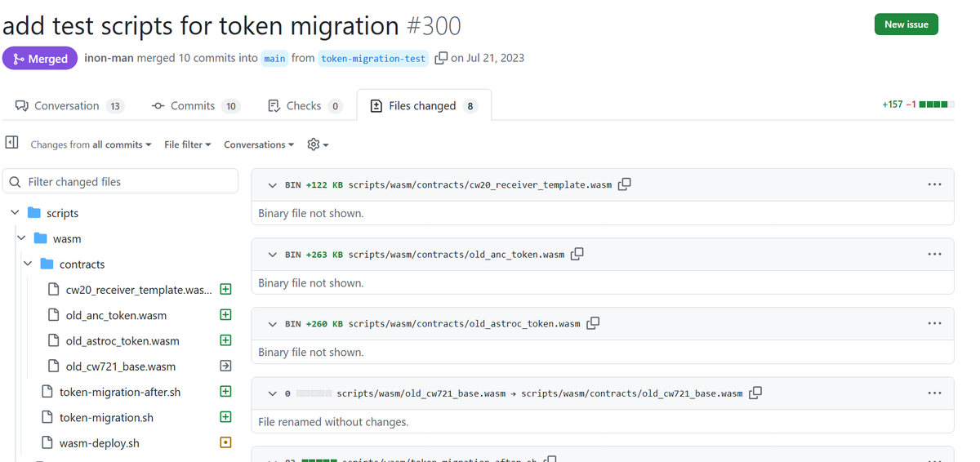Viewport: 980px width, 462px height.
Task: Click renamed-file icon beside old_cw721_base.wasm in tree
Action: click(x=226, y=366)
